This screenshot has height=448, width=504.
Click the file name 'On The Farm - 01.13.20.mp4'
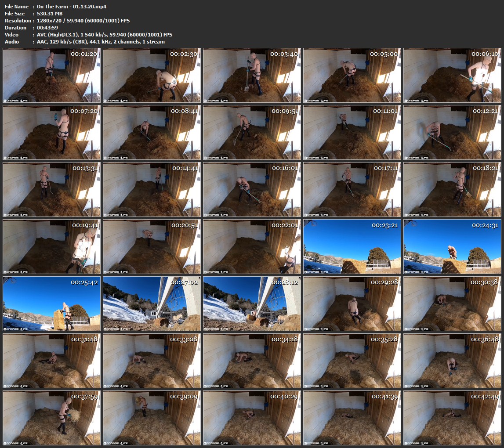click(x=72, y=7)
